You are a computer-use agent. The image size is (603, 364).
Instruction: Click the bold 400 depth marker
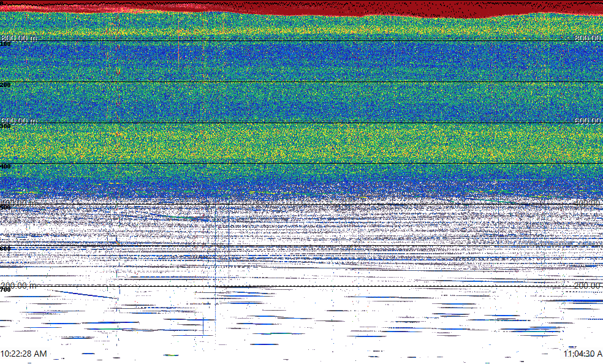click(6, 167)
